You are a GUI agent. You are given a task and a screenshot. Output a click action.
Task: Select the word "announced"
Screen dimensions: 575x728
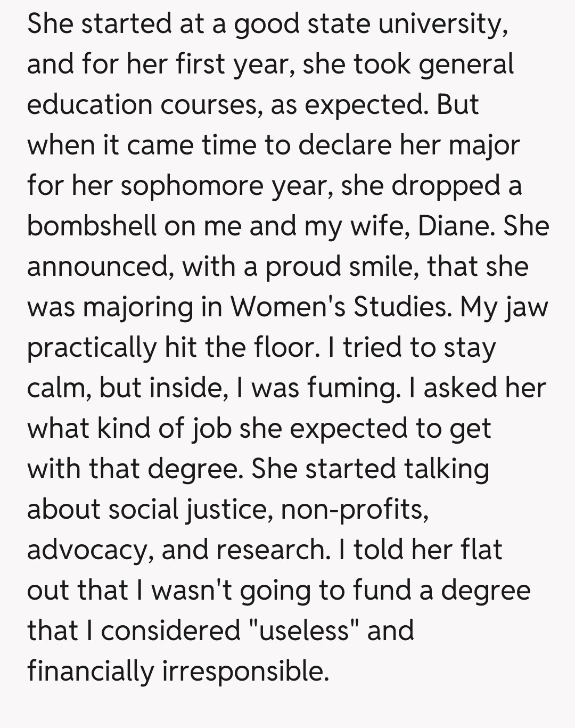pyautogui.click(x=98, y=266)
